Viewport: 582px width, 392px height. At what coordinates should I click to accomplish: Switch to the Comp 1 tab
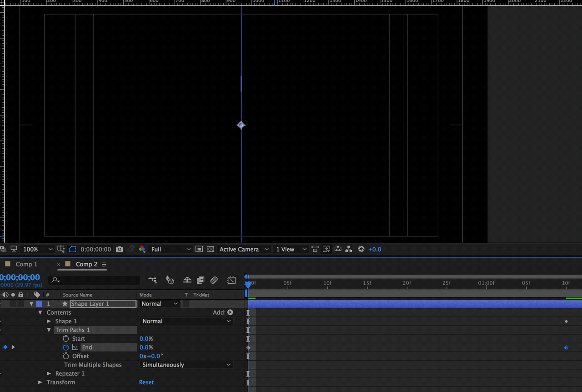[x=26, y=264]
